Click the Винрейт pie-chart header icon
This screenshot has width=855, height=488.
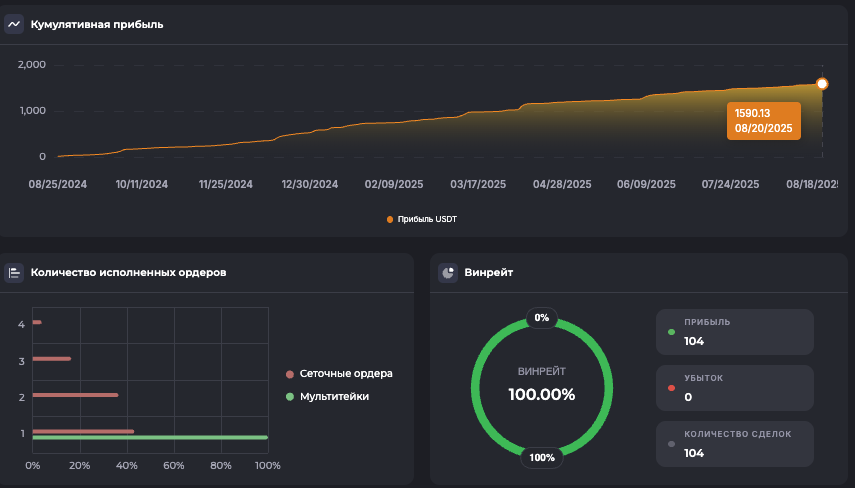click(447, 272)
